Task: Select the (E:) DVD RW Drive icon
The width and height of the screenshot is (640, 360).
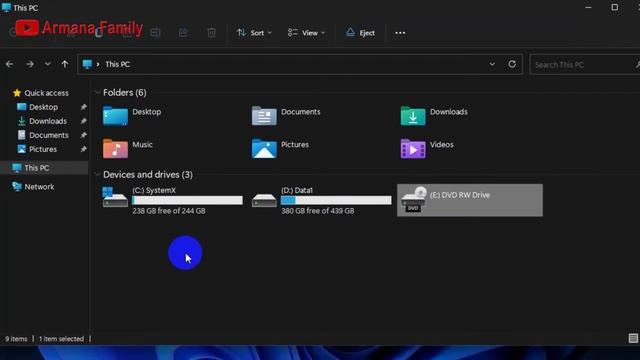Action: pos(413,200)
